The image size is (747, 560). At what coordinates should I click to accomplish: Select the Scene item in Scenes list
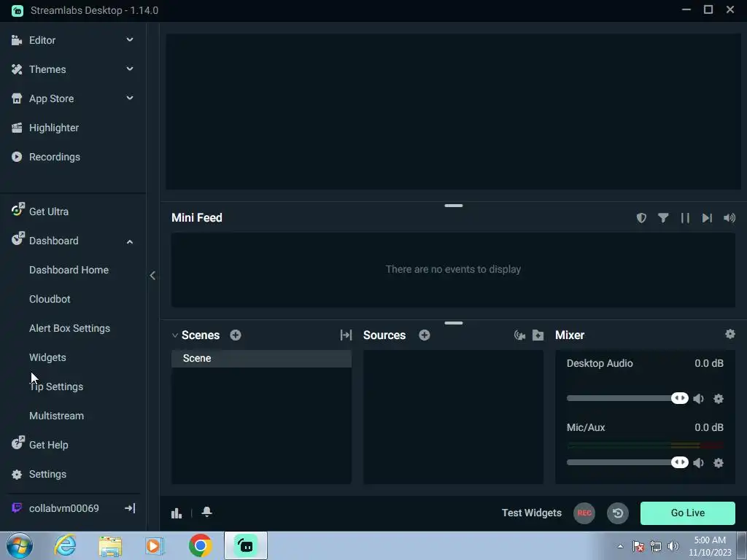pyautogui.click(x=262, y=358)
